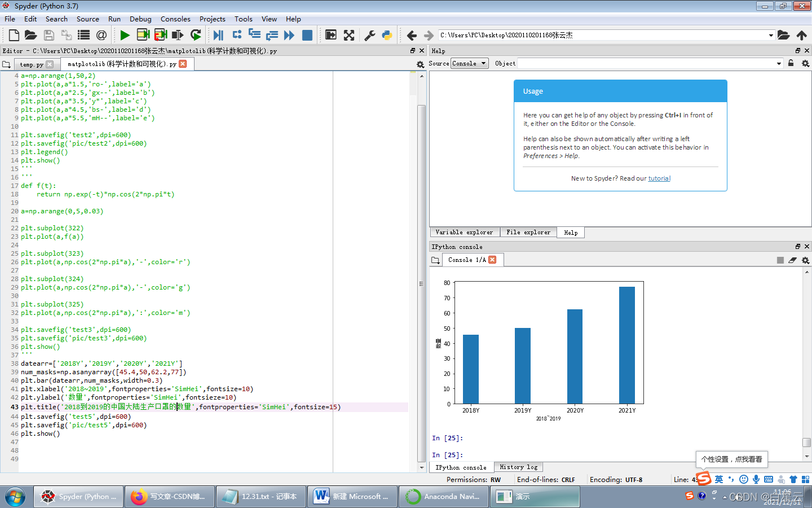Toggle the Help pane lock icon

pos(791,63)
